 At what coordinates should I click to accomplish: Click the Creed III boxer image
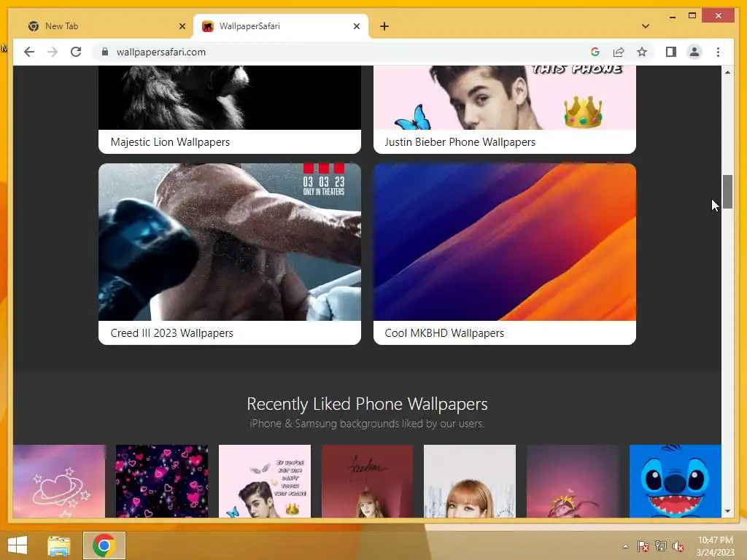(230, 242)
